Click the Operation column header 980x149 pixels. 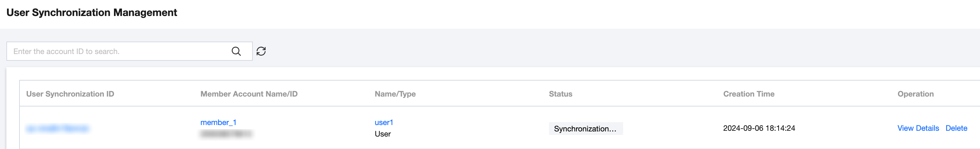pos(915,94)
